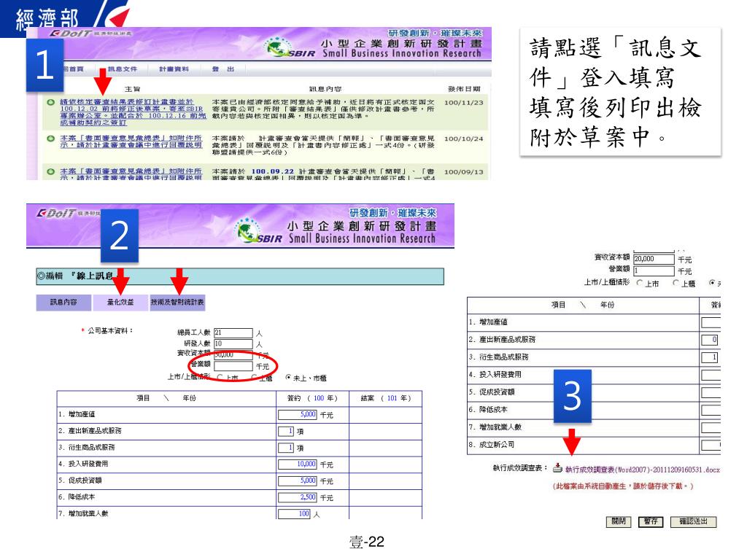This screenshot has width=747, height=560.
Task: Click the 研發人數 field showing 10
Action: click(233, 343)
